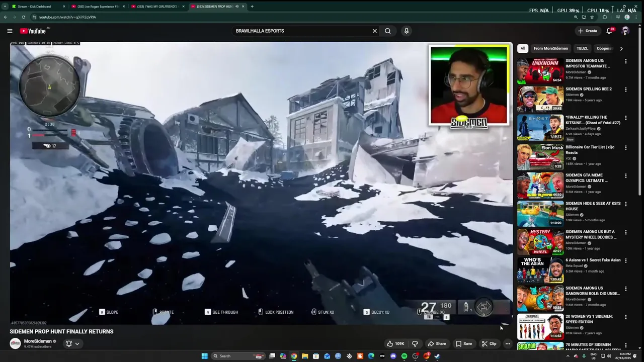Click the search magnifier button
This screenshot has height=362, width=644.
(x=387, y=31)
